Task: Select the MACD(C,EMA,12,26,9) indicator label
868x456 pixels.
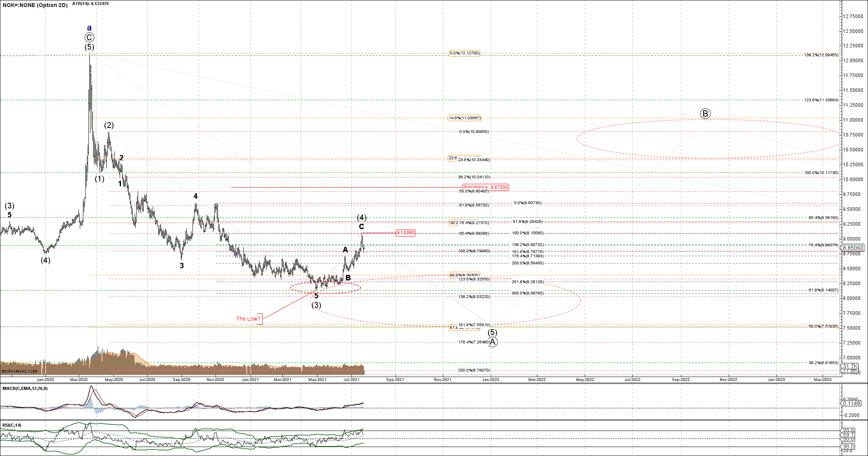Action: [x=25, y=388]
